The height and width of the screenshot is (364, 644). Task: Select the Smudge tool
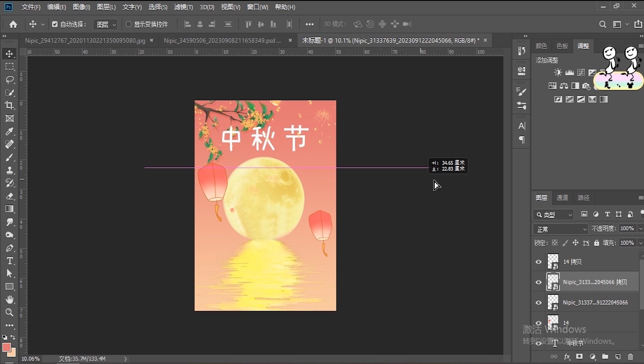point(9,222)
